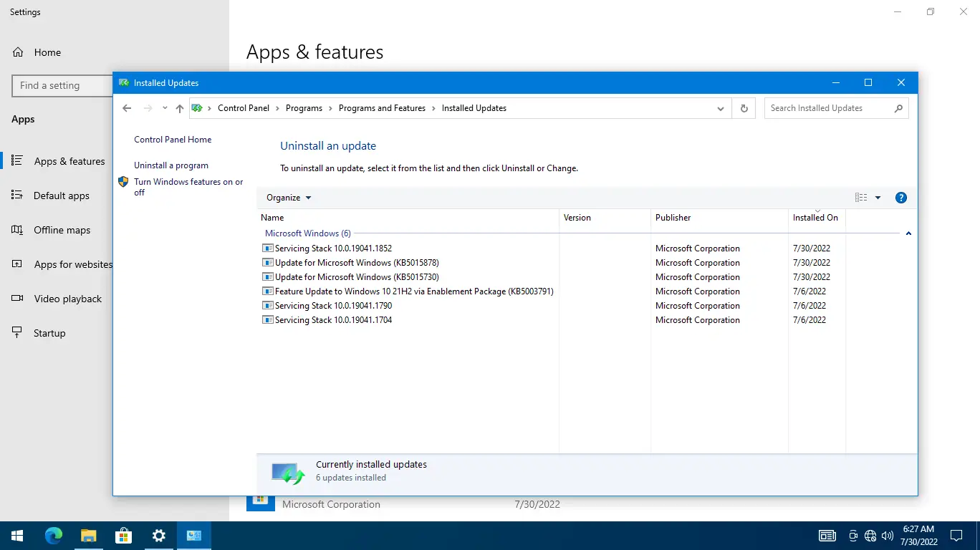Screen dimensions: 980x550
Task: Click Turn Windows features on or off
Action: pos(188,187)
